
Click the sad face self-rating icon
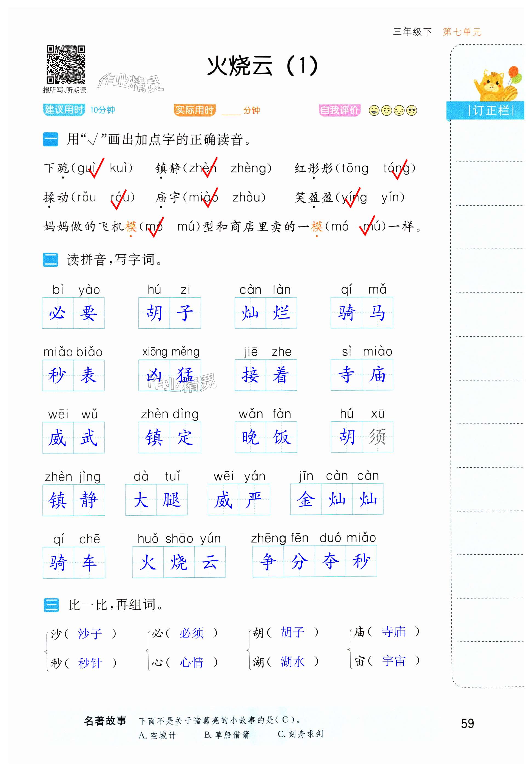coord(412,110)
